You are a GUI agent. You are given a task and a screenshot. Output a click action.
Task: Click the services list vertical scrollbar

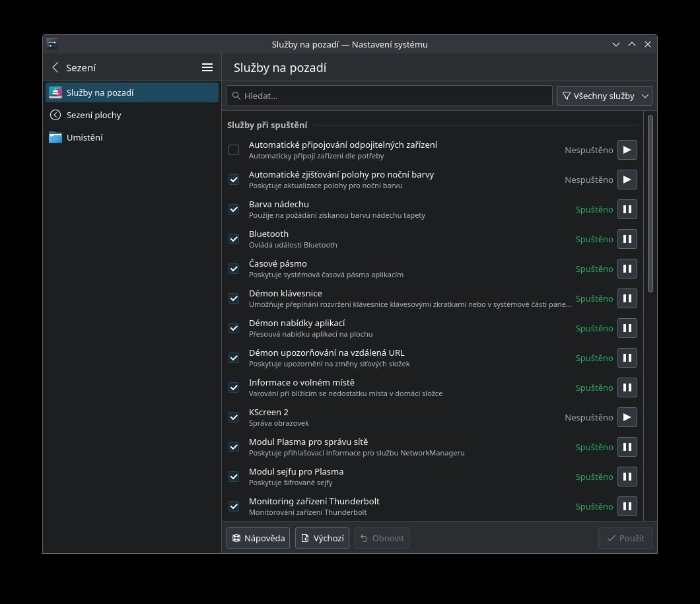tap(650, 205)
